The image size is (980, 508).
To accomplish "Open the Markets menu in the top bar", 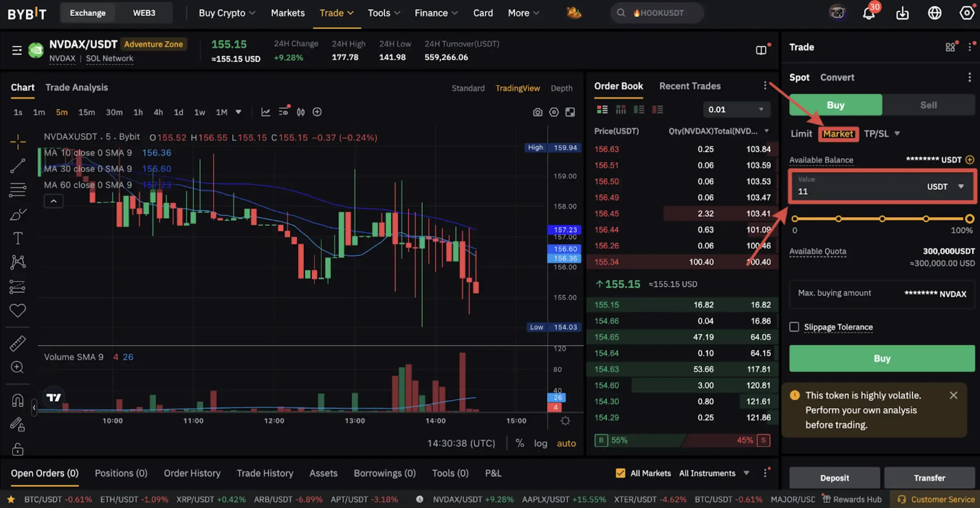I will click(x=287, y=13).
